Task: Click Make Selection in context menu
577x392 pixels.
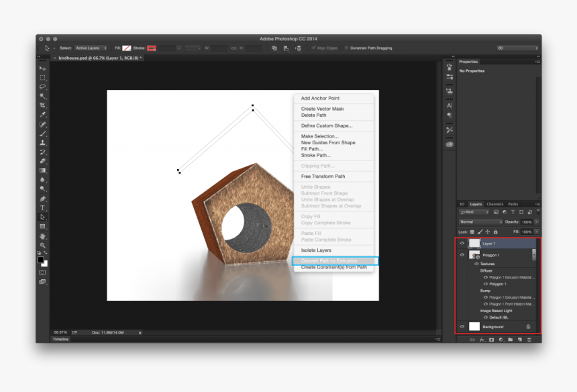Action: tap(320, 136)
